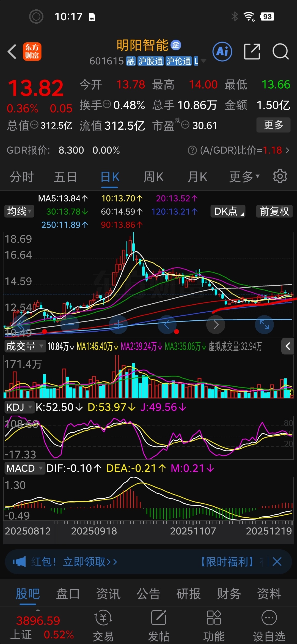Open the 财务 tab
The width and height of the screenshot is (297, 644).
coord(229,594)
